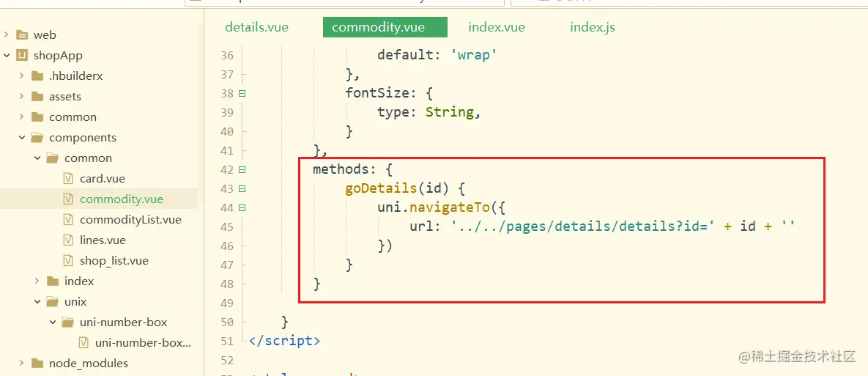Click line number 45 in gutter
The width and height of the screenshot is (868, 376).
pyautogui.click(x=226, y=226)
